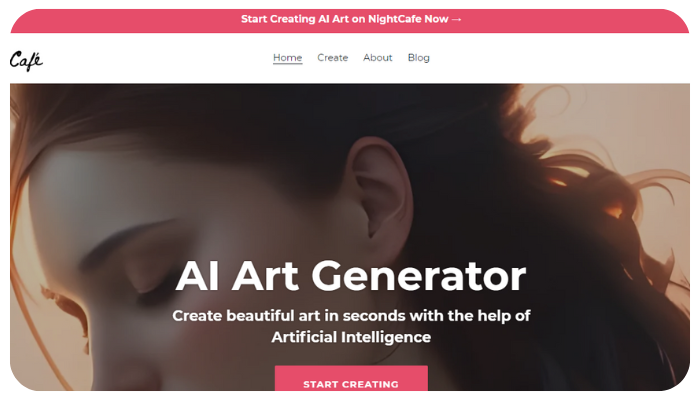
Task: Click the underline beneath Home link
Action: (x=288, y=63)
